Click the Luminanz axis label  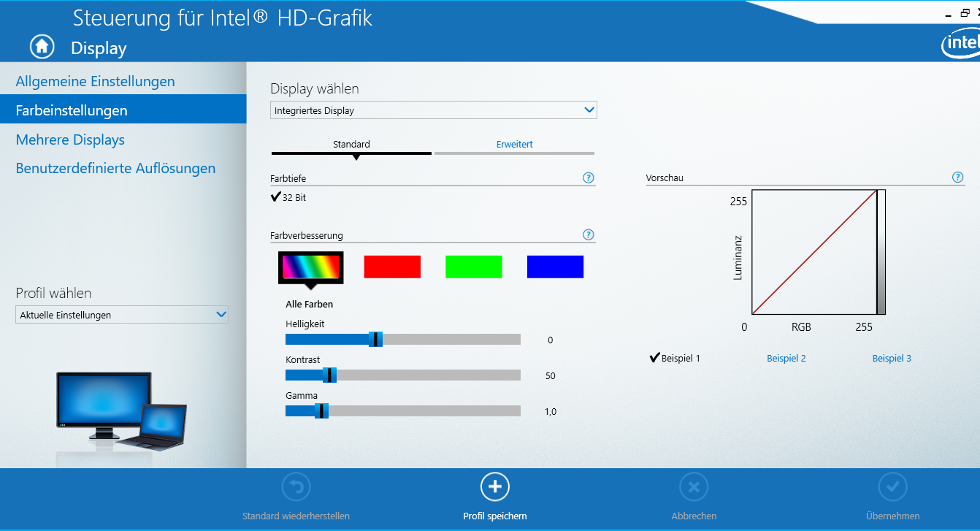pyautogui.click(x=738, y=257)
